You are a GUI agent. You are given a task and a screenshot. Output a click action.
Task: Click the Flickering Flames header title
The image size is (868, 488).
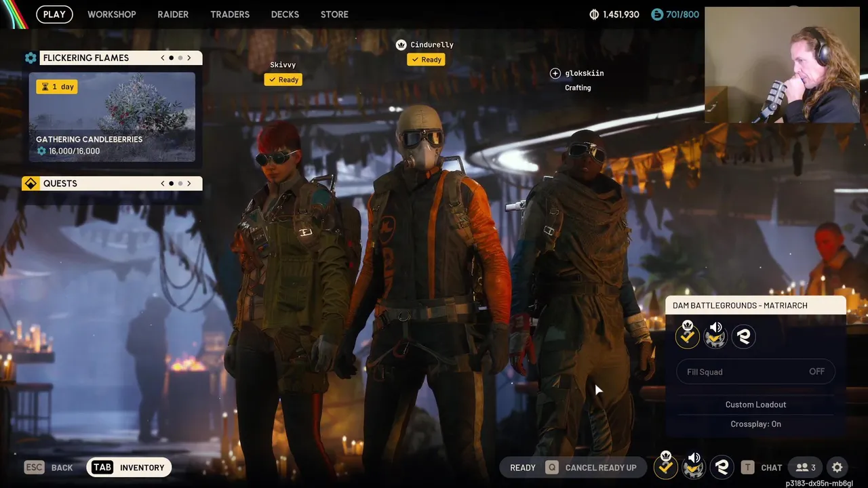[86, 58]
